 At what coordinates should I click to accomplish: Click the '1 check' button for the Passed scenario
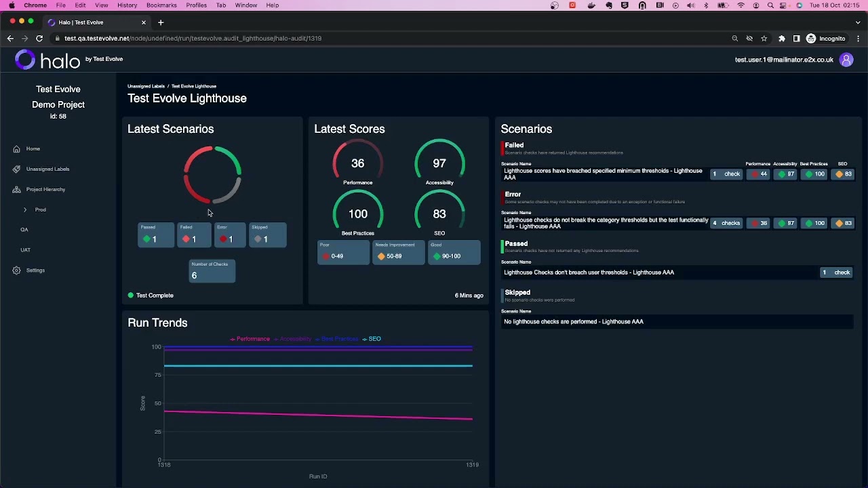pos(835,272)
